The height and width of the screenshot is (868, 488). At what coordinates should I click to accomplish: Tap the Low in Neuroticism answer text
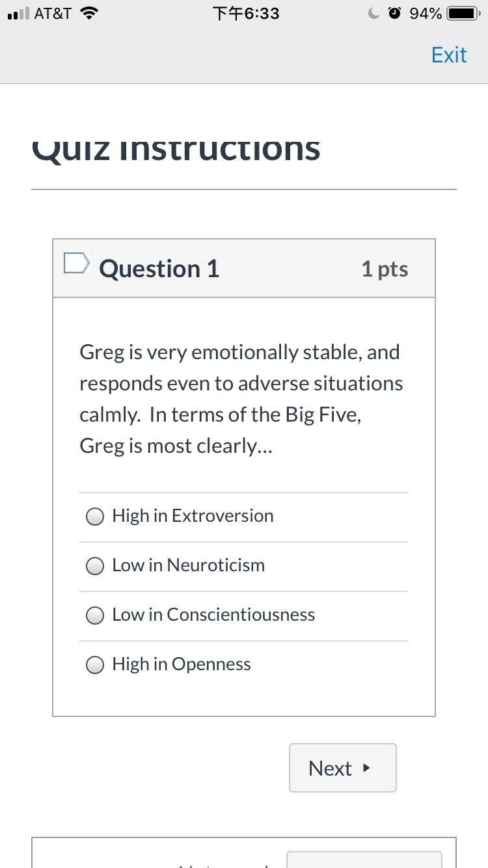tap(189, 565)
